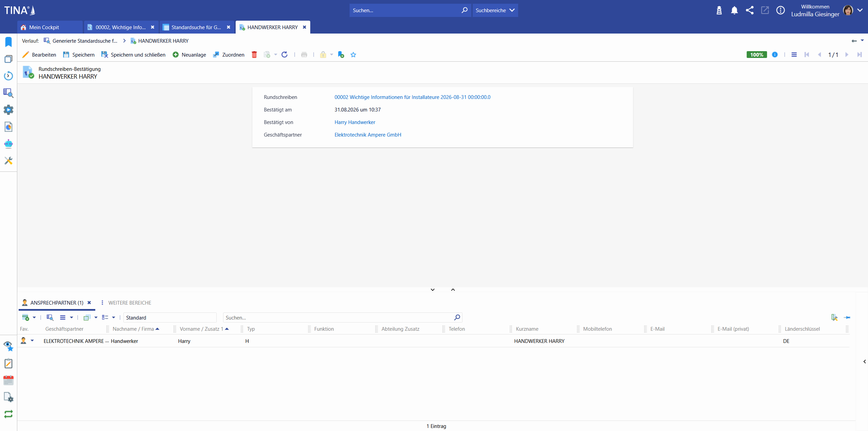The image size is (868, 431).
Task: Click the red delete trash icon
Action: 254,55
